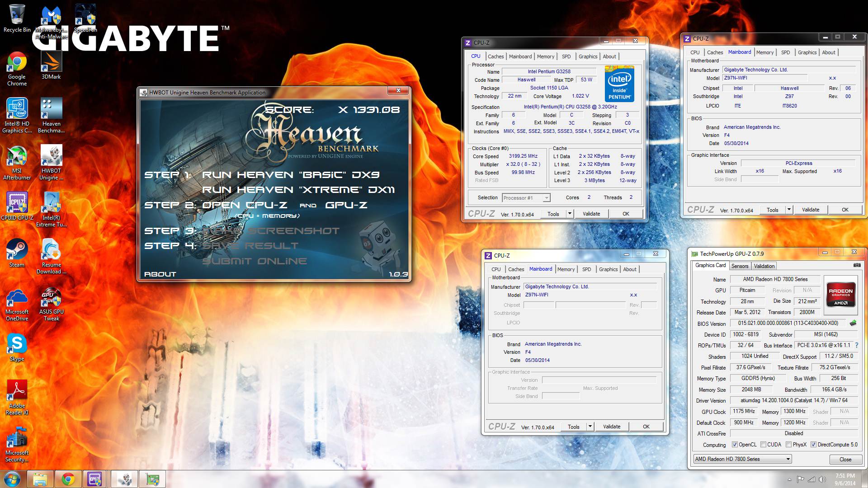Open File Explorer from taskbar
This screenshot has height=488, width=868.
point(40,479)
